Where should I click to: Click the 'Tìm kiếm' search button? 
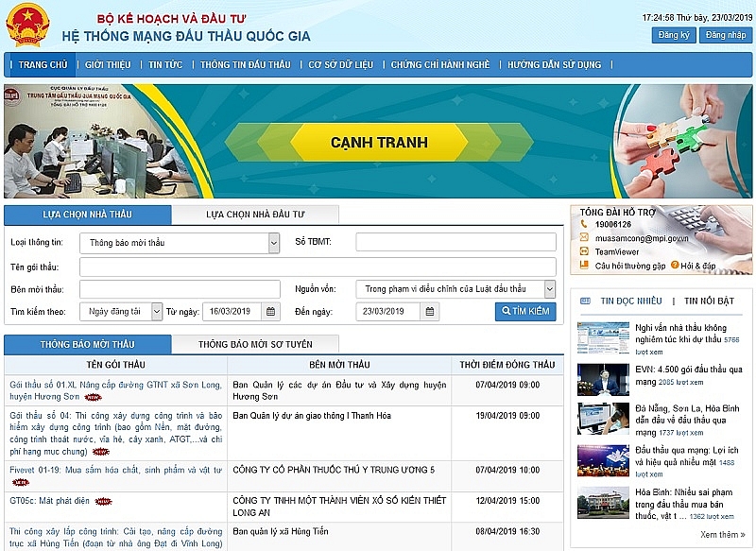pyautogui.click(x=525, y=311)
